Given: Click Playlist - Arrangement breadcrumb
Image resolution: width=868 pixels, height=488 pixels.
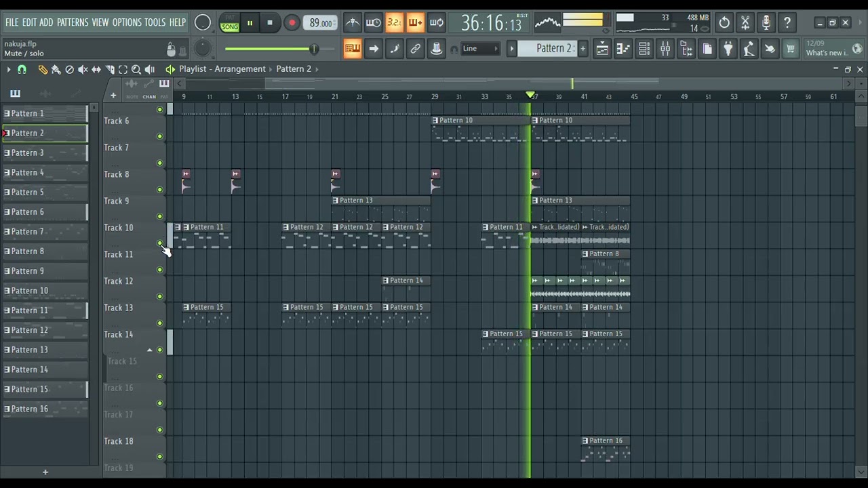Looking at the screenshot, I should (222, 68).
